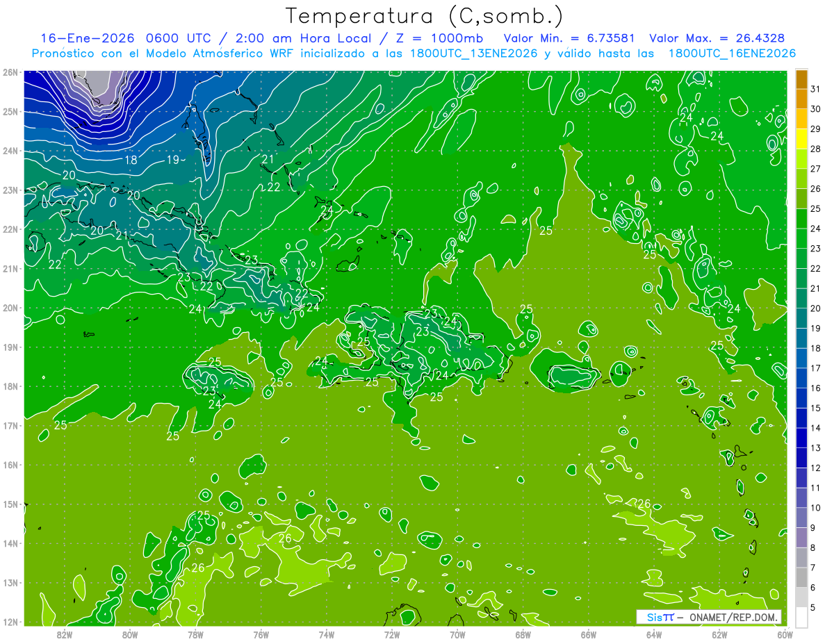
Task: Click the 21N latitude axis label
Action: [10, 269]
